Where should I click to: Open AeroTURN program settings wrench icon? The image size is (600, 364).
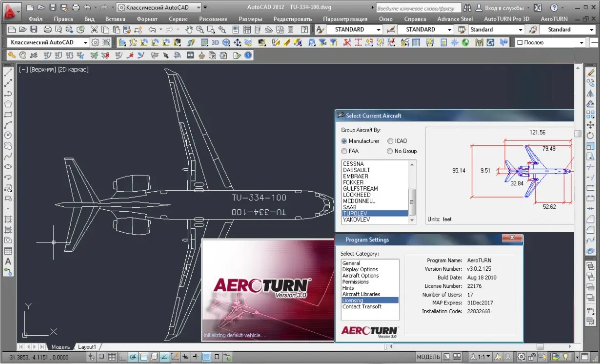11,55
